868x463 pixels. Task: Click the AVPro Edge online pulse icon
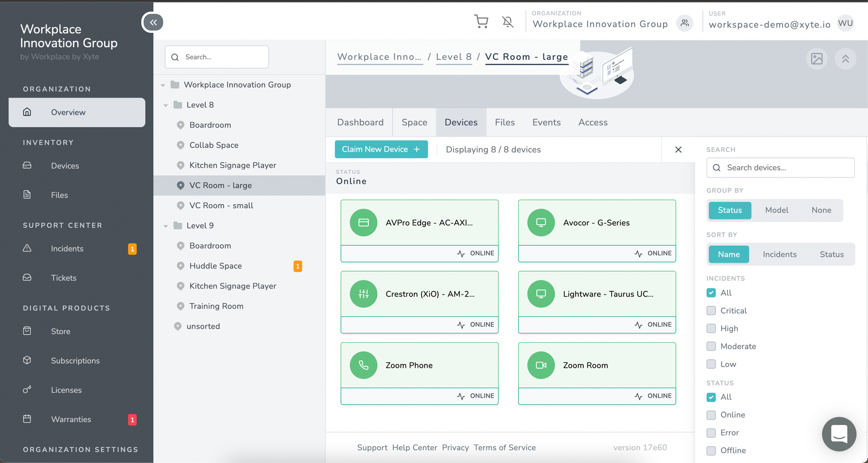(461, 253)
